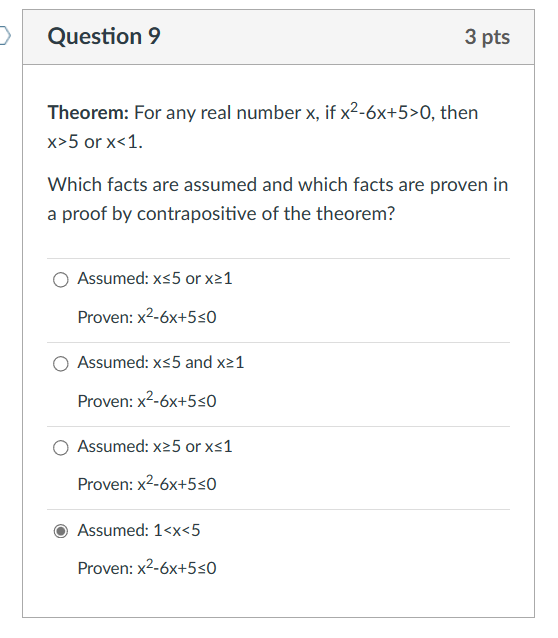Viewport: 558px width, 638px height.
Task: Select radio for Assumed 1<x<5
Action: coord(61,531)
